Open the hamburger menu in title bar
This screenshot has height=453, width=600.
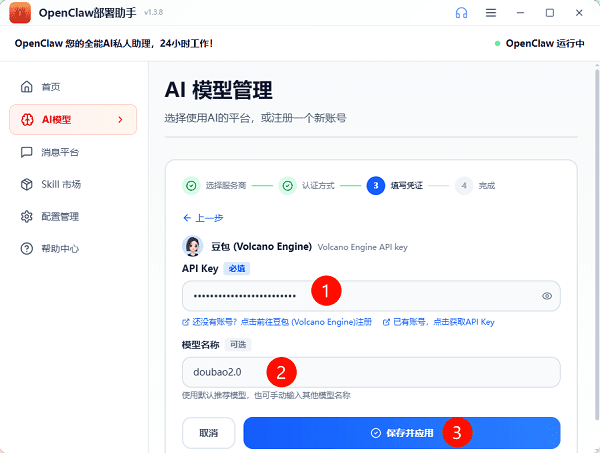(x=491, y=13)
